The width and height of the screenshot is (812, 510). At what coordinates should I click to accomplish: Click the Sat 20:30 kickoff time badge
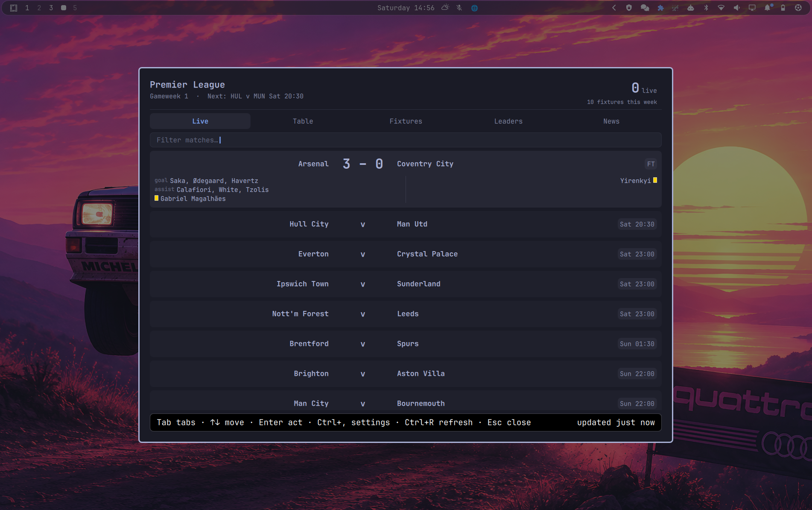[637, 224]
